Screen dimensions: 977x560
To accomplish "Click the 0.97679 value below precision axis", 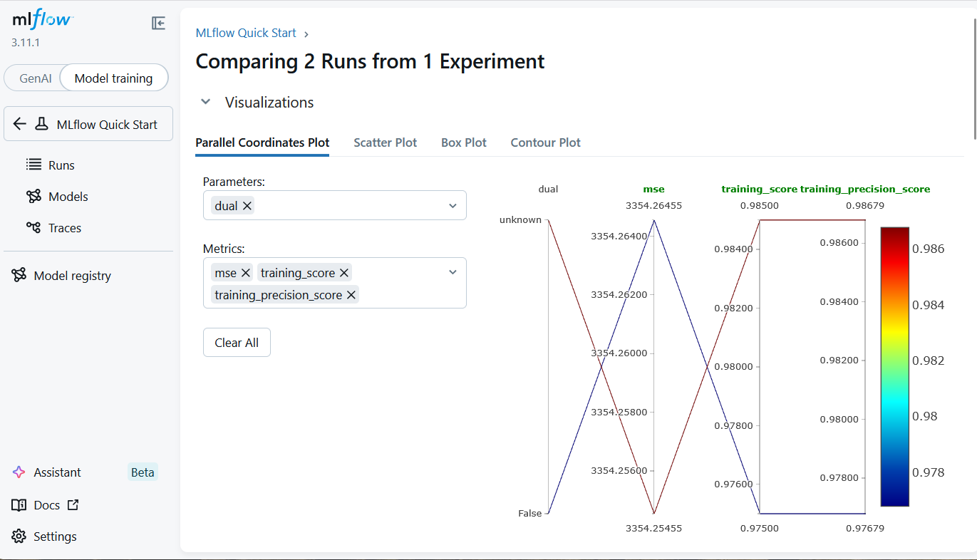I will point(865,528).
